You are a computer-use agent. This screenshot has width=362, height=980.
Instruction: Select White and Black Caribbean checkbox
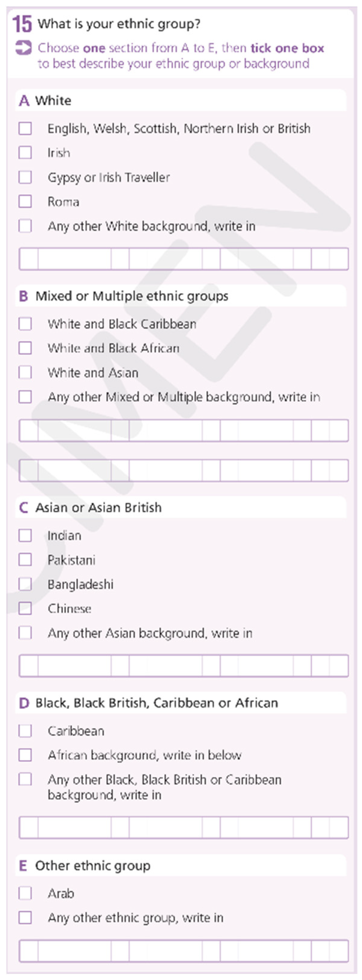[25, 324]
